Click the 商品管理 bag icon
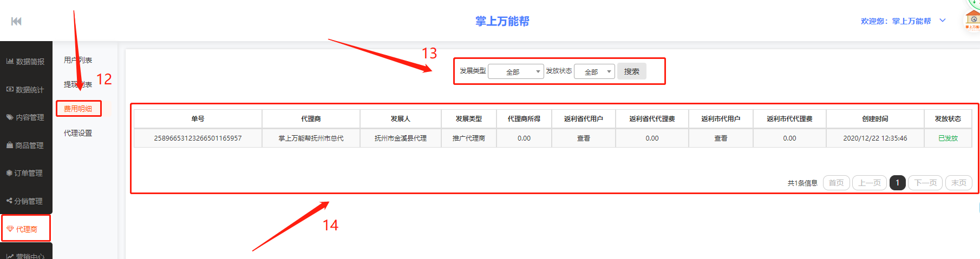This screenshot has height=259, width=980. point(10,145)
